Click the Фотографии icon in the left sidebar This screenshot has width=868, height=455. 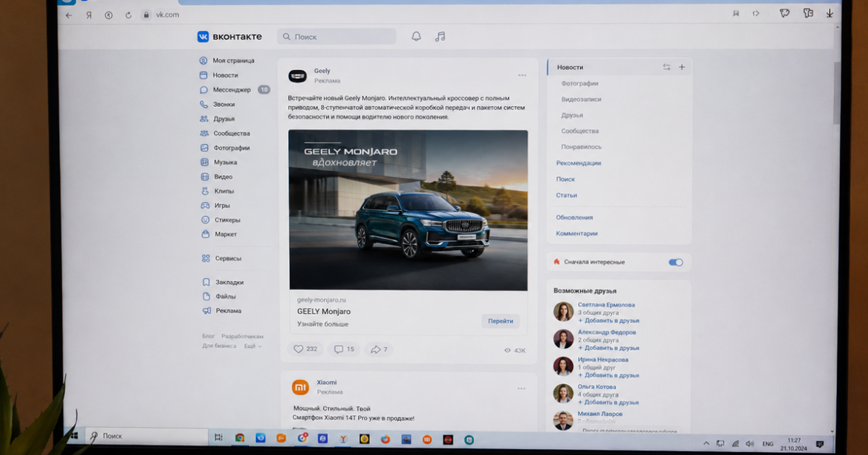(x=204, y=147)
